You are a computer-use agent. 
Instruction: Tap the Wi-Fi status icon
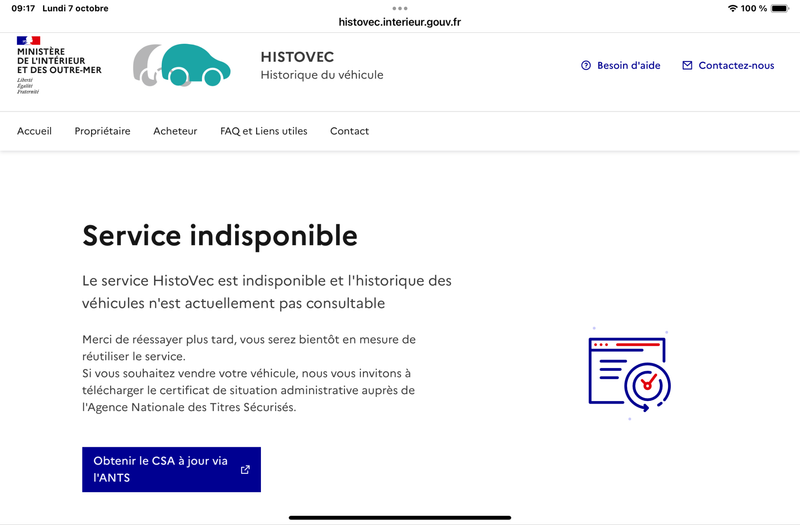click(x=733, y=8)
